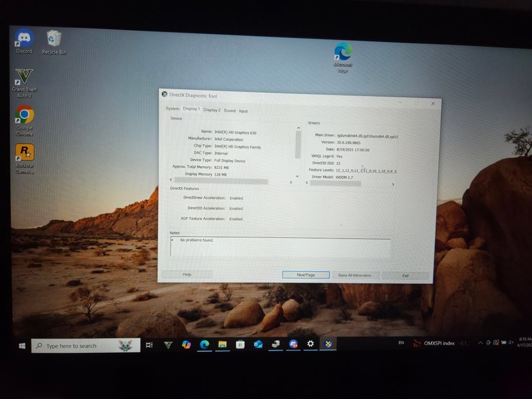Open File Explorer from the taskbar

point(222,345)
